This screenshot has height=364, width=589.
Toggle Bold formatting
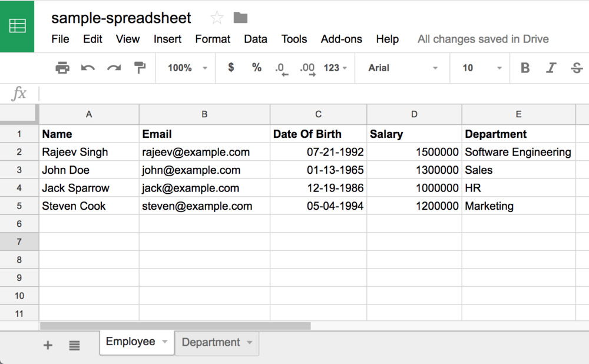[525, 68]
